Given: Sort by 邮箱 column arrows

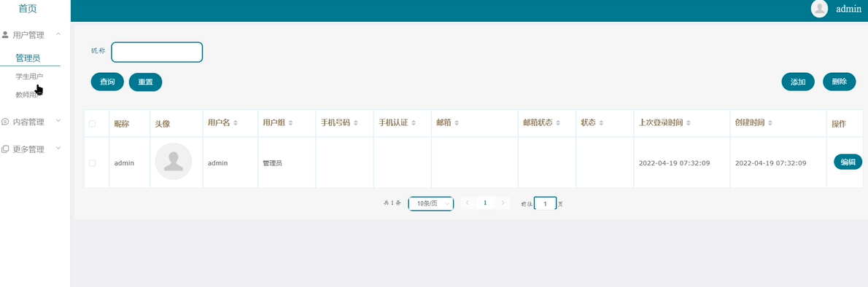Looking at the screenshot, I should [x=457, y=123].
